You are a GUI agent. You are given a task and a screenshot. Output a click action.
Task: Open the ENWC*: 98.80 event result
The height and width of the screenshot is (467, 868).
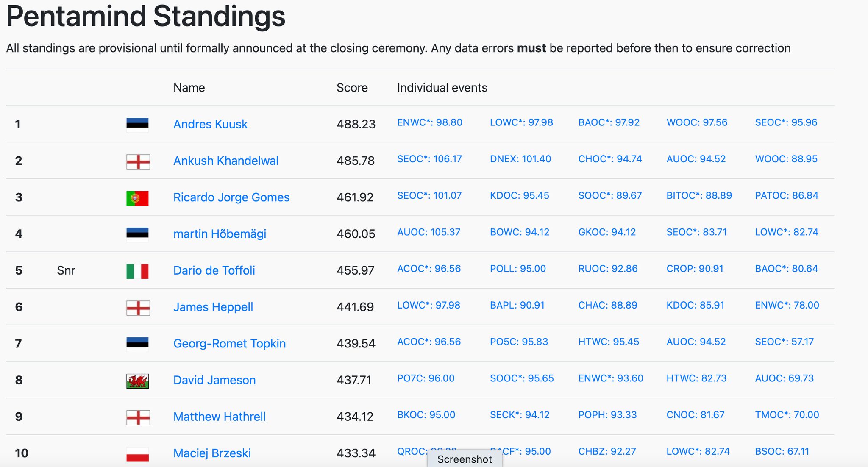429,122
